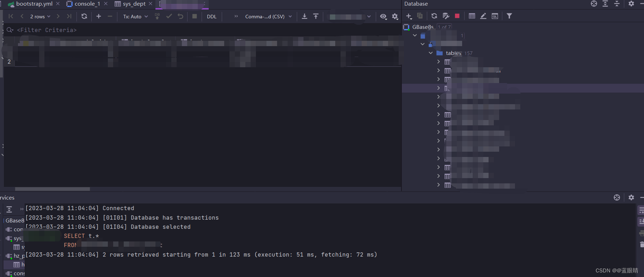Go to first page of results
Screen dimensions: 644x277
(11, 16)
